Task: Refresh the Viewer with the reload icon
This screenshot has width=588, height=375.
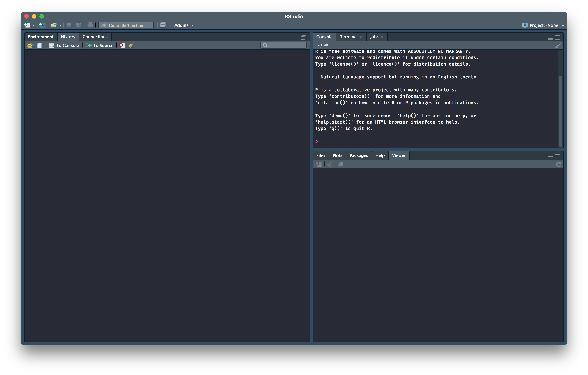Action: (x=559, y=164)
